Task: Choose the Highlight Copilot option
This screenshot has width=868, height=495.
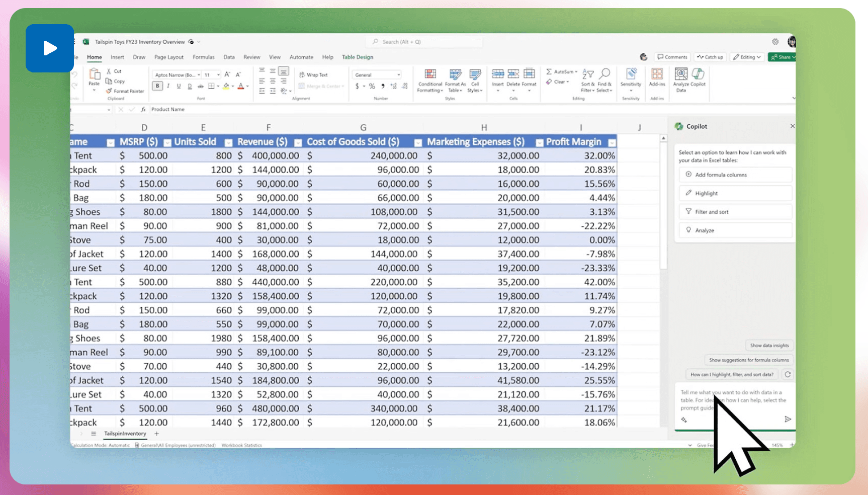Action: 735,193
